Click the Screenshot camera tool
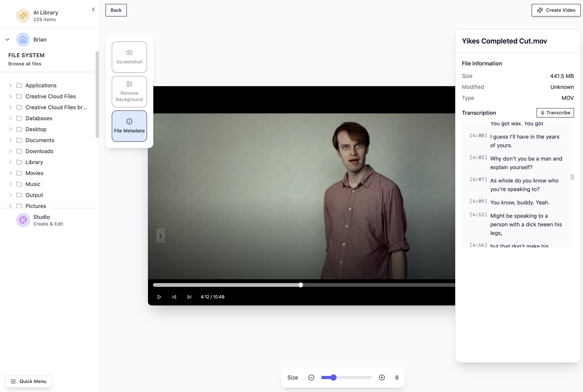Screen dimensions: 583x392 tap(129, 57)
